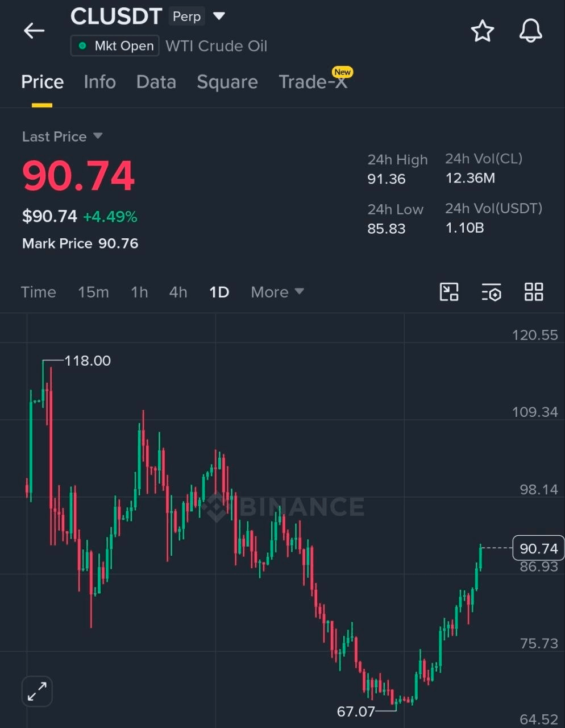This screenshot has height=728, width=565.
Task: Open the grid layout icon
Action: click(534, 292)
